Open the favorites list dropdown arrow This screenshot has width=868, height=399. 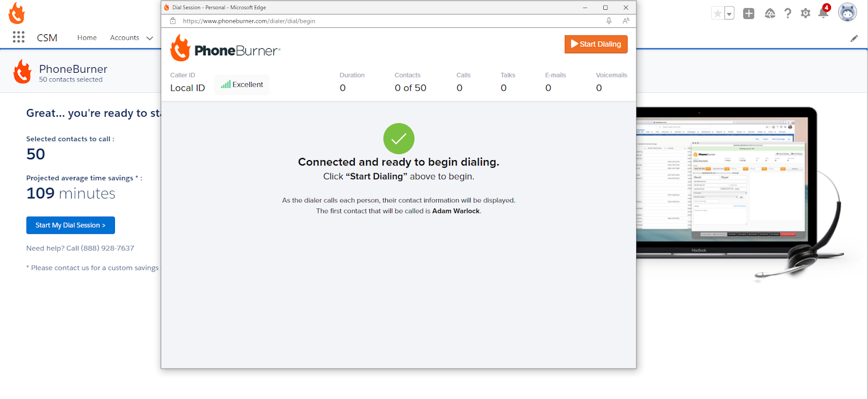pyautogui.click(x=730, y=14)
